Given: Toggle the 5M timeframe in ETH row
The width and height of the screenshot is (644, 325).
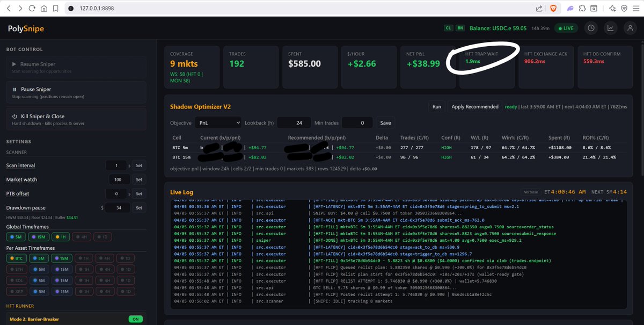Looking at the screenshot, I should (39, 270).
